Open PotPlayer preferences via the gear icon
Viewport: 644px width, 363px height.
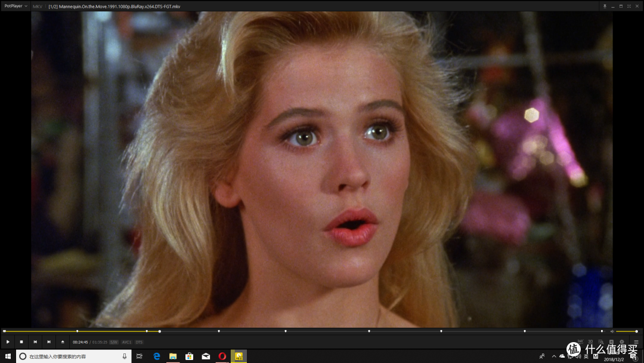[622, 342]
